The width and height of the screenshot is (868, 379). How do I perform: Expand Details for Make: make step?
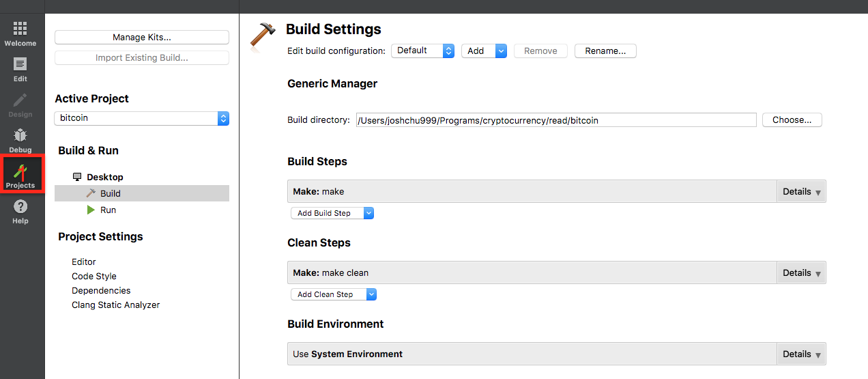click(801, 192)
